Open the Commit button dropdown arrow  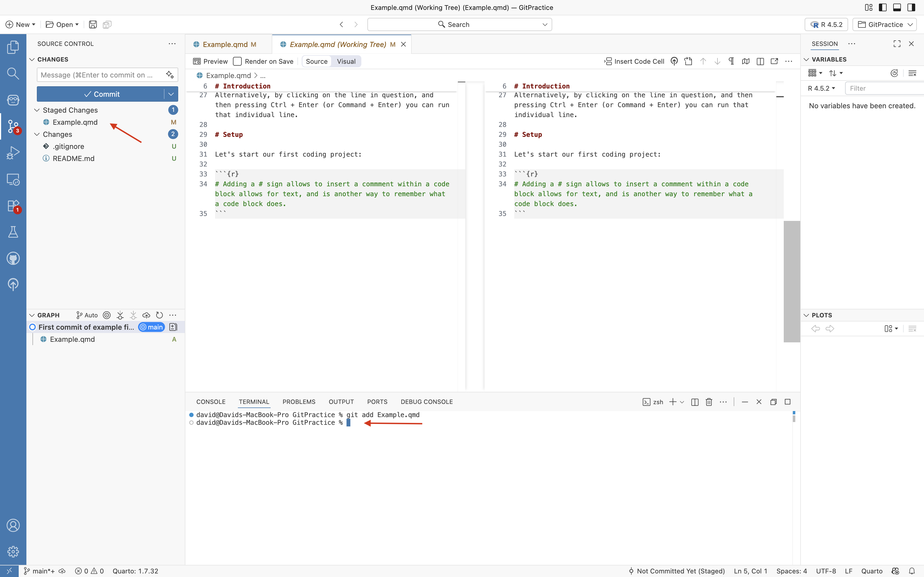[171, 94]
